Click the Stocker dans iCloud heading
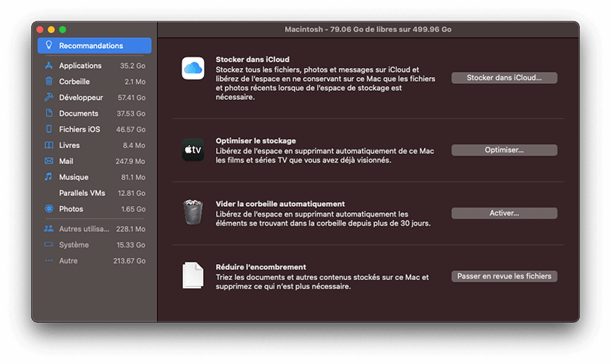611x364 pixels. pyautogui.click(x=253, y=60)
